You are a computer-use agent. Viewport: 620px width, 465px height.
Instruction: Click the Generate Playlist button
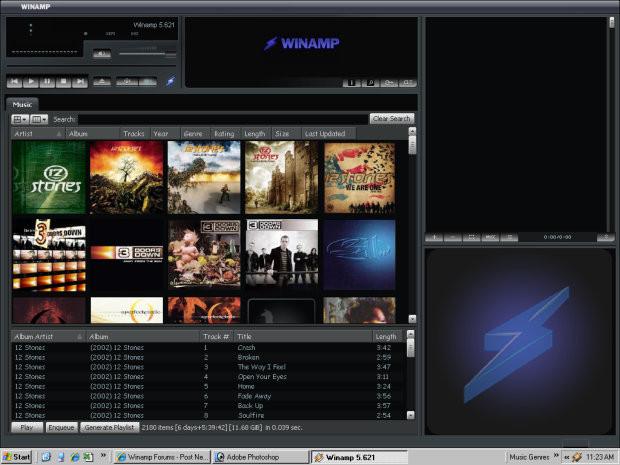[110, 427]
